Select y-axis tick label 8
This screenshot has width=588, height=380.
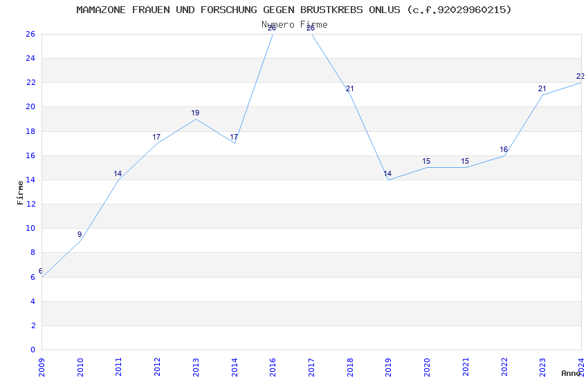pos(33,252)
